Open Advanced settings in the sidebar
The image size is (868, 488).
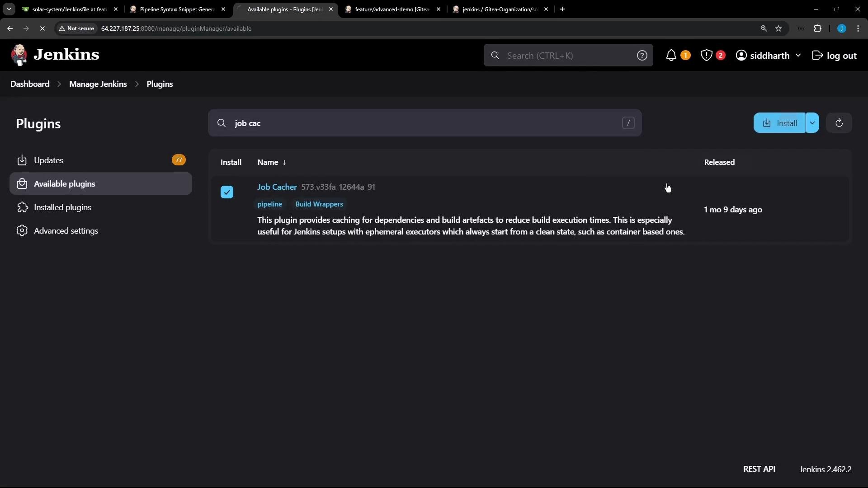tap(100, 231)
